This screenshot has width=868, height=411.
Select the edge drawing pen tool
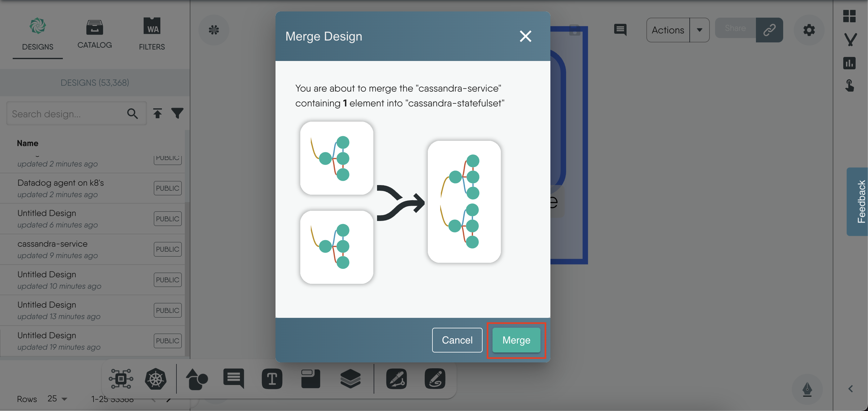pos(396,379)
